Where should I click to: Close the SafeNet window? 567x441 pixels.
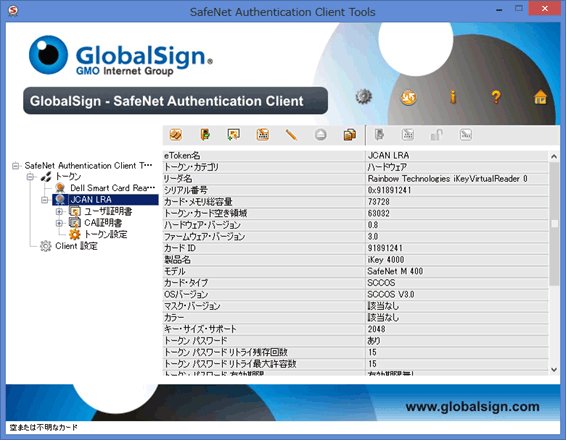545,8
